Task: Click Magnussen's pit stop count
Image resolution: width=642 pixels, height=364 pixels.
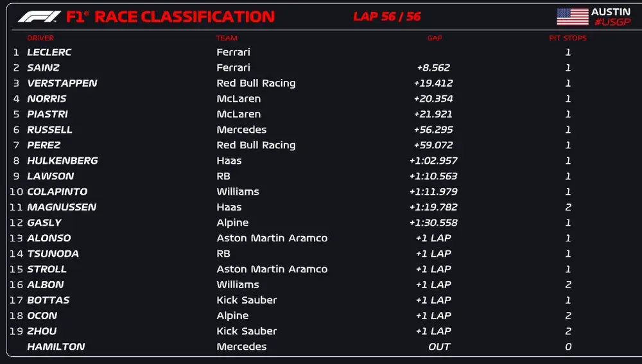Action: tap(568, 207)
